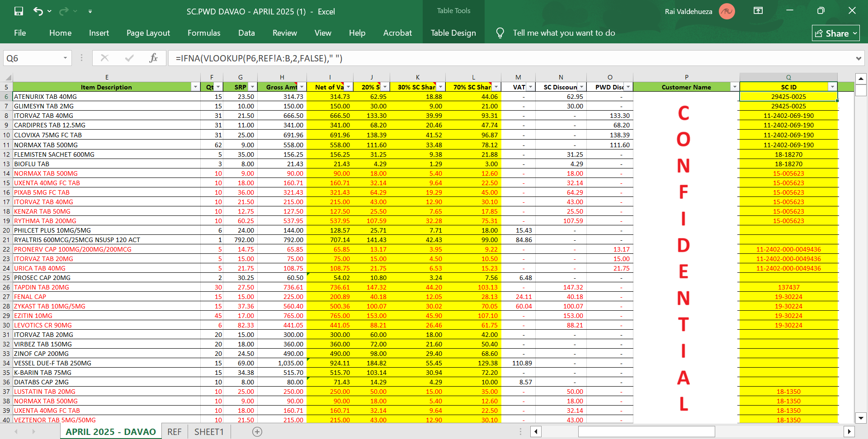Image resolution: width=868 pixels, height=439 pixels.
Task: Click the Name Box showing Q6
Action: click(x=32, y=58)
